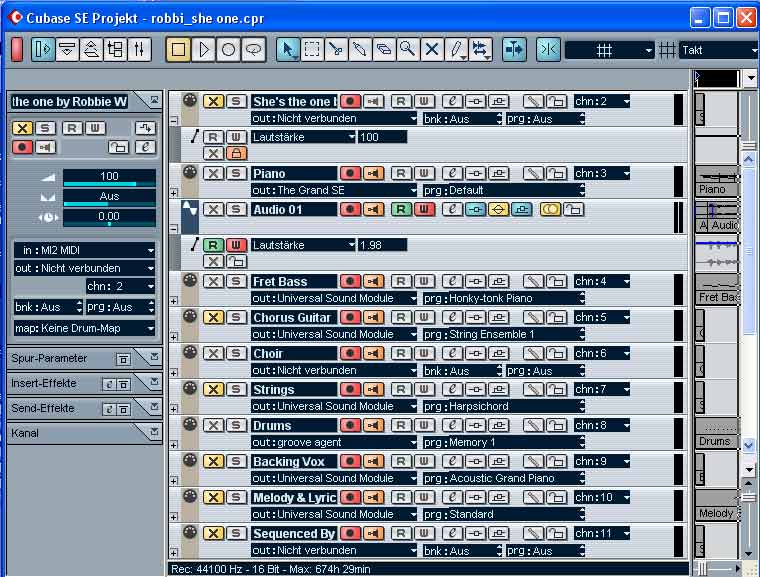Unmute the Strings track
Image resolution: width=760 pixels, height=577 pixels.
click(x=213, y=389)
